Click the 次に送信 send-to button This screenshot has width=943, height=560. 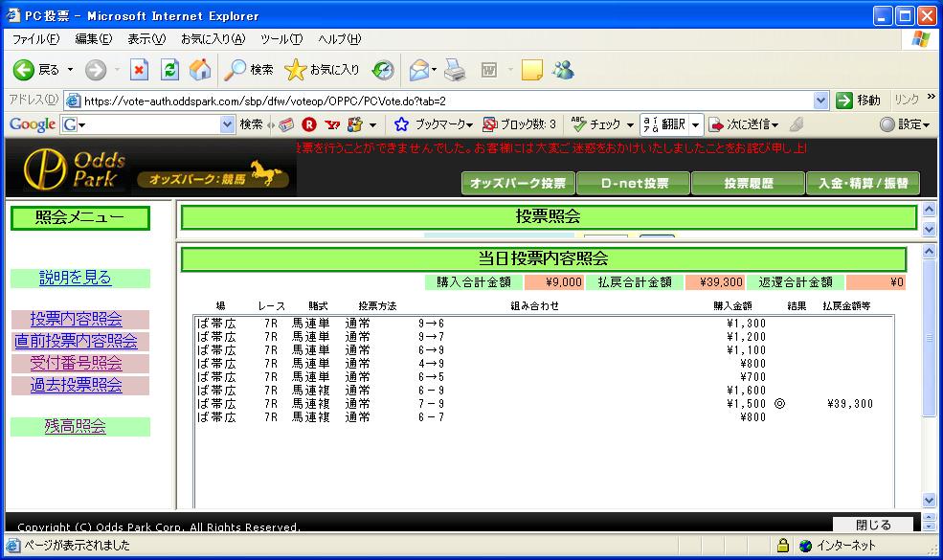[x=743, y=124]
